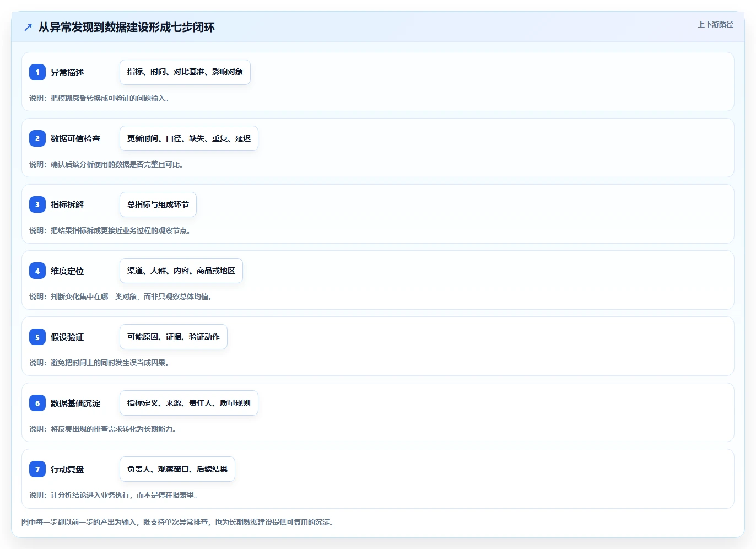756x549 pixels.
Task: Click the 渠道、人群、内容、商品或地区 chip
Action: pos(181,271)
